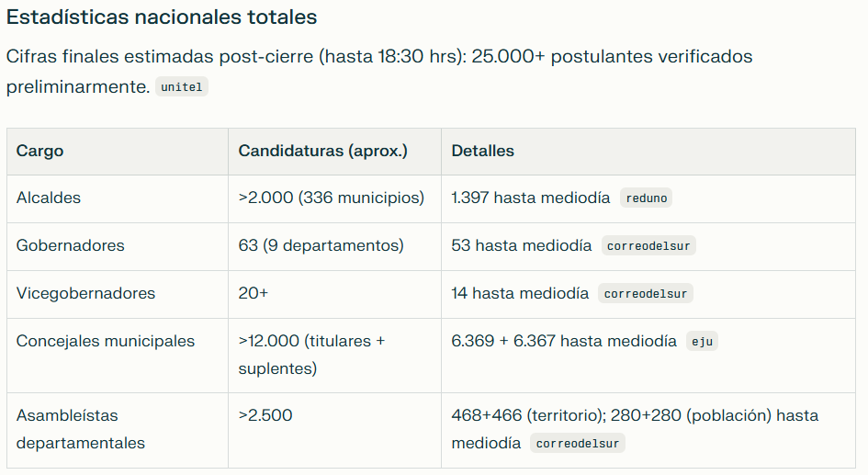868x475 pixels.
Task: Click the Cargo column header
Action: point(39,151)
